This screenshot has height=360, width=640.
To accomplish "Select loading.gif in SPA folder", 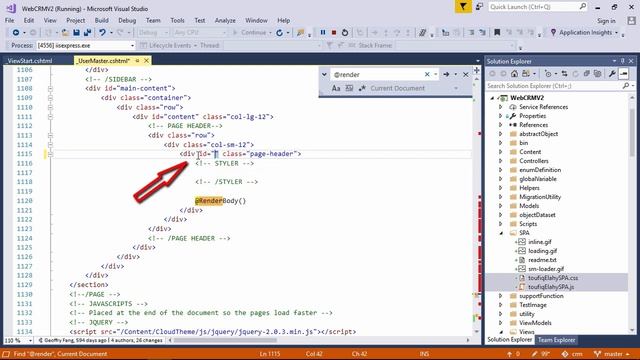I will click(542, 251).
